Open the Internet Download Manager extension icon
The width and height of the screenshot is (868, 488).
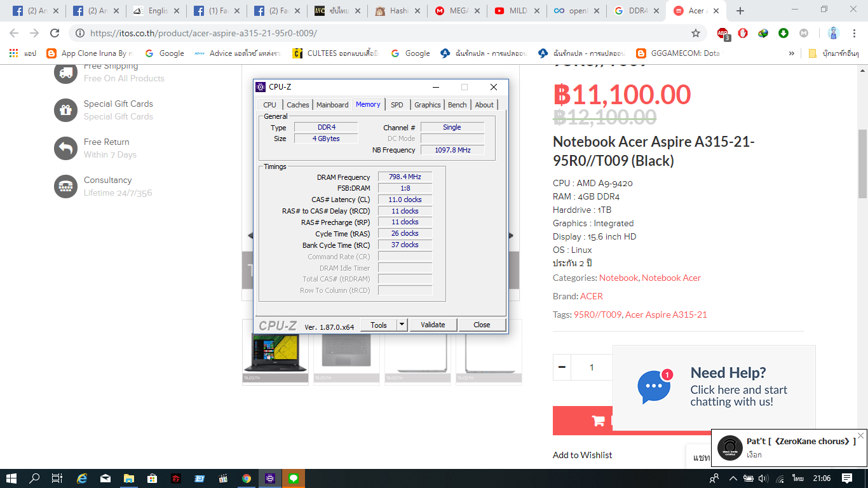pyautogui.click(x=763, y=33)
